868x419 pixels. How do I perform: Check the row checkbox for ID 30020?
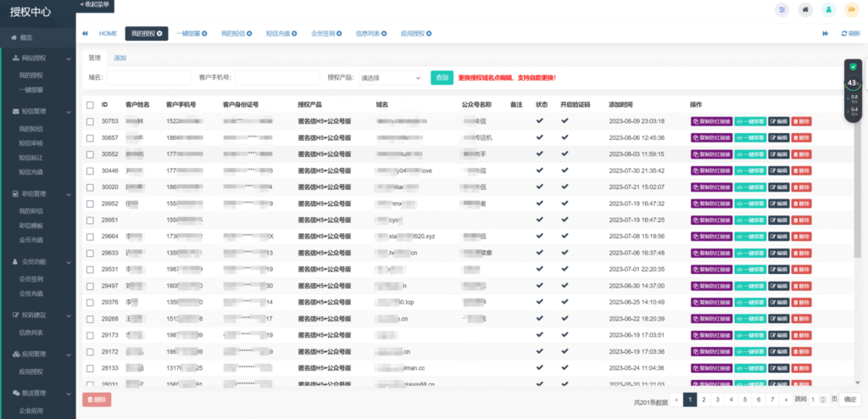pyautogui.click(x=90, y=187)
